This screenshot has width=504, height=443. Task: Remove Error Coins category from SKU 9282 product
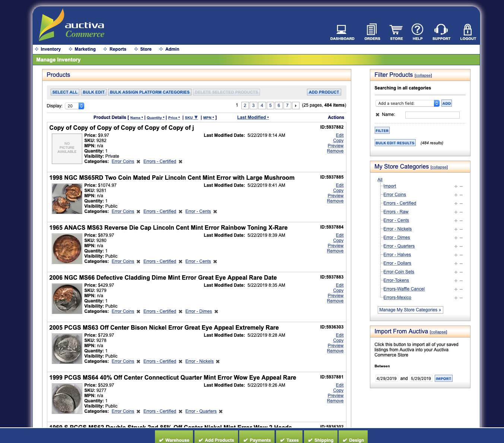tap(138, 162)
